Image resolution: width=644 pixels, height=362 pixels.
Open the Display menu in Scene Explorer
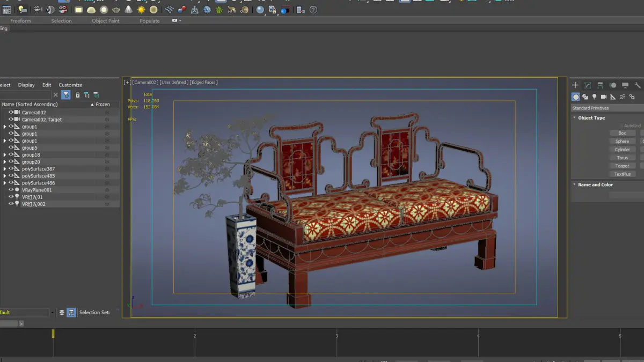pos(26,85)
